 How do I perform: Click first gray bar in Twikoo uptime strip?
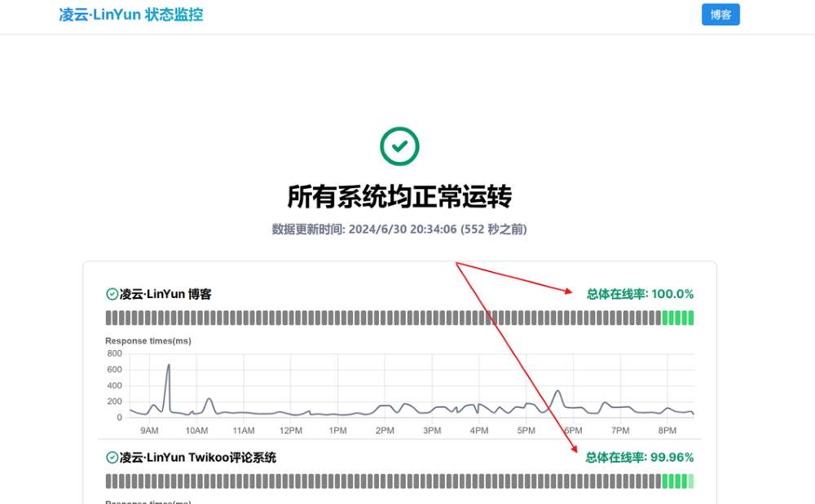click(108, 481)
